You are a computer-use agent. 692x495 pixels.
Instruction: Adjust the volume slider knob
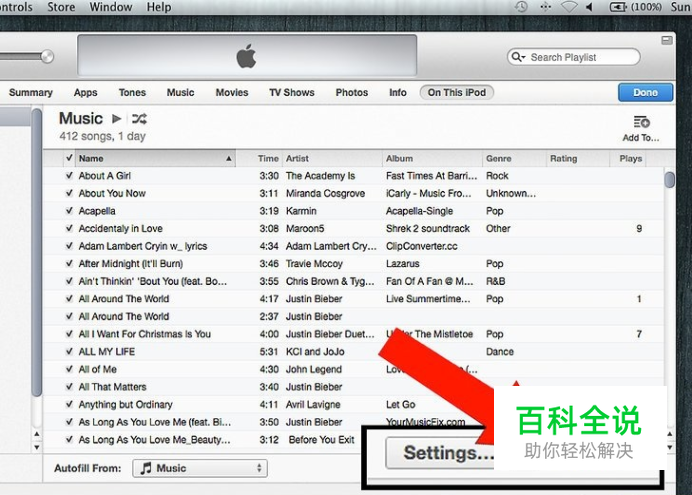click(x=47, y=56)
